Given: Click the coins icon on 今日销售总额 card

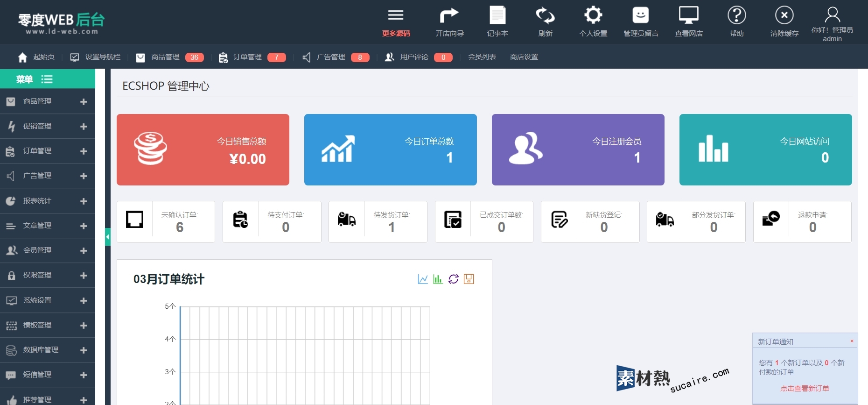Looking at the screenshot, I should point(150,148).
